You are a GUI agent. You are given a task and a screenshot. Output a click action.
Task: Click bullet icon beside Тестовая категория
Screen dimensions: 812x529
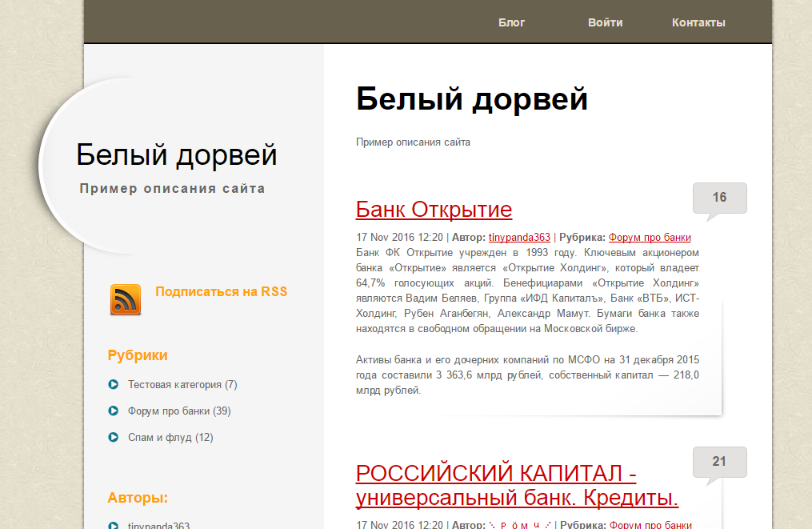click(x=113, y=385)
